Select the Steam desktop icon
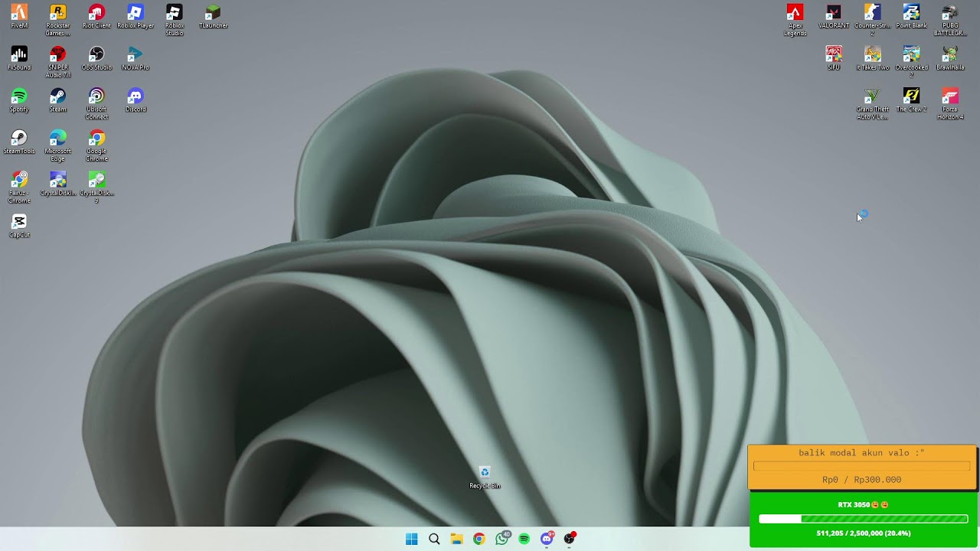 [57, 100]
